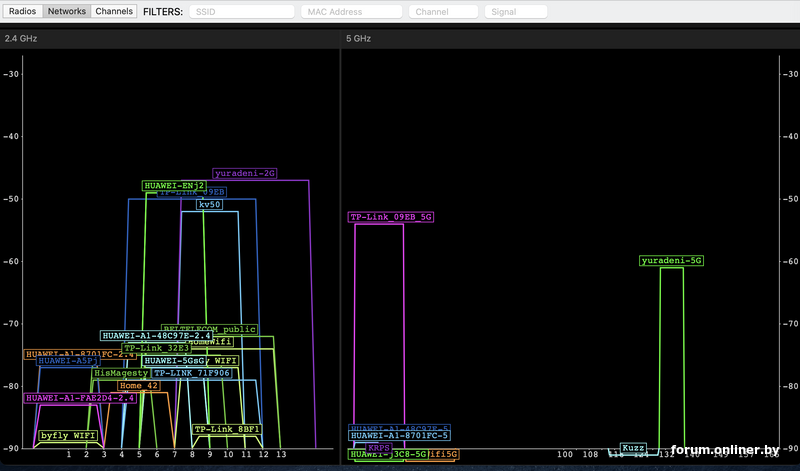The height and width of the screenshot is (471, 800).
Task: Switch to the Radios tab
Action: tap(23, 12)
